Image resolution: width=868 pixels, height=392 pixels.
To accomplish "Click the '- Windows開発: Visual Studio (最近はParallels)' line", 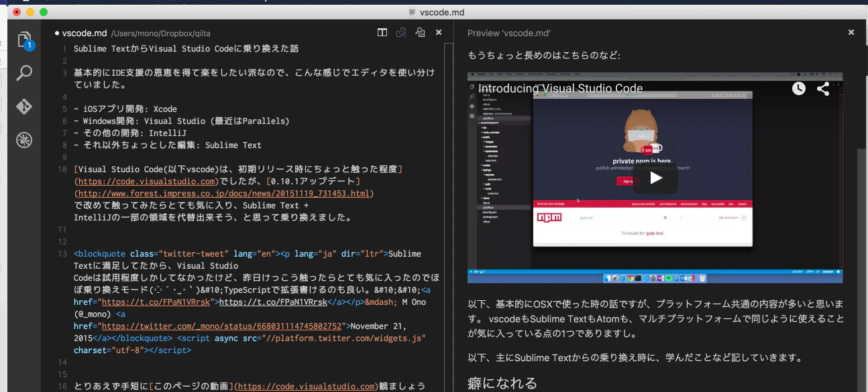I will coord(181,121).
